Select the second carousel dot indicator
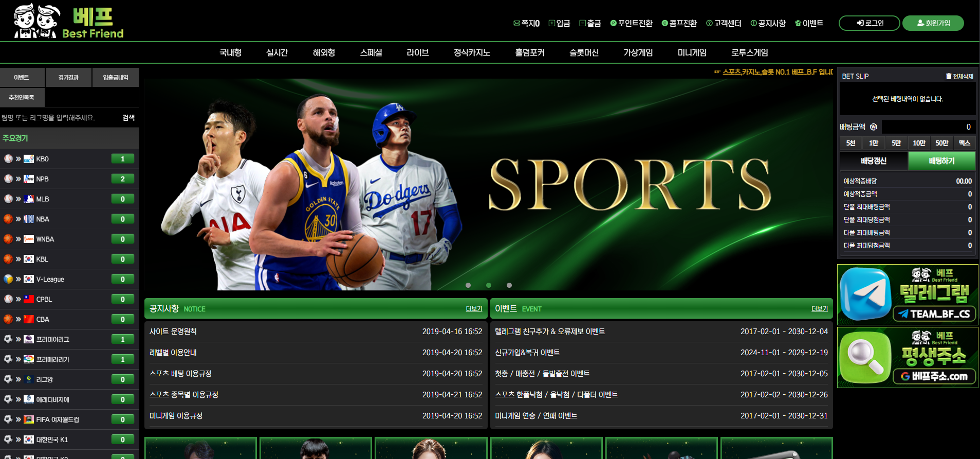Screen dimensions: 980x459 (489, 285)
